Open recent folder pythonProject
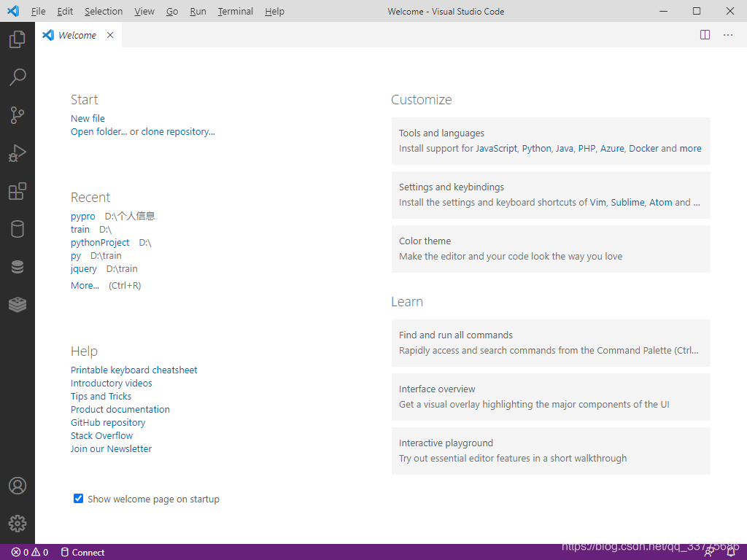 point(100,243)
